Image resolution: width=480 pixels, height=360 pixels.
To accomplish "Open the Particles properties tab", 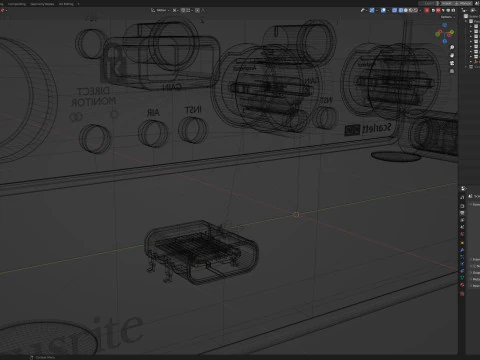I will coord(462,257).
